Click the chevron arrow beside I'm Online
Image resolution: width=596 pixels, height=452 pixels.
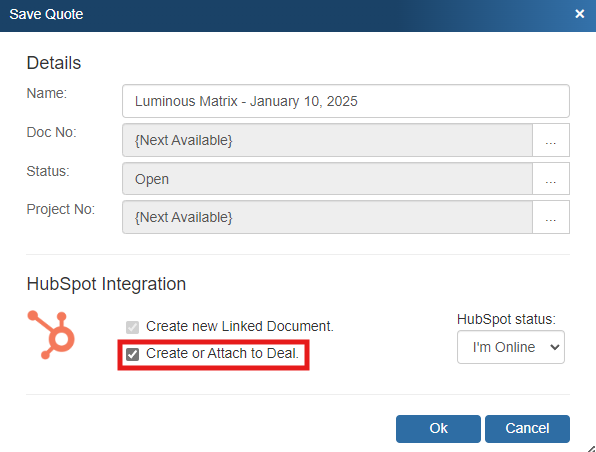coord(555,347)
